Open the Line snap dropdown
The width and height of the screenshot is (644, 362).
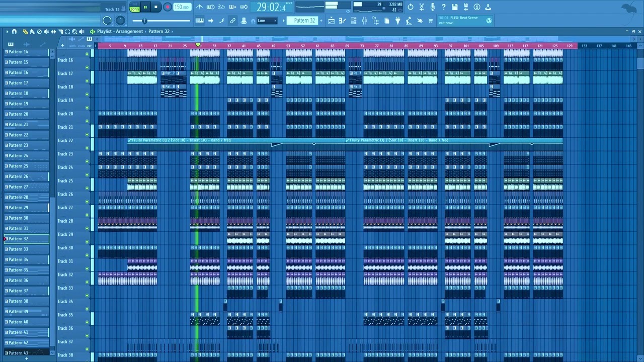tap(267, 21)
